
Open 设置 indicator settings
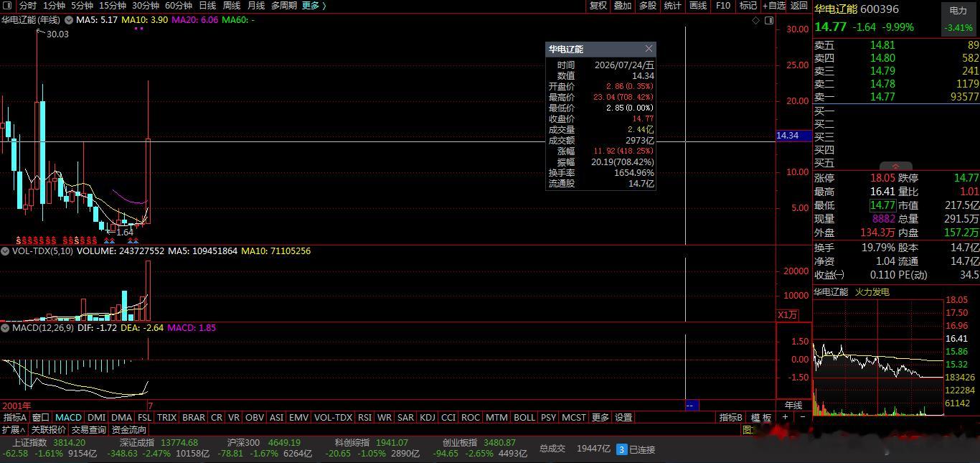click(x=624, y=417)
